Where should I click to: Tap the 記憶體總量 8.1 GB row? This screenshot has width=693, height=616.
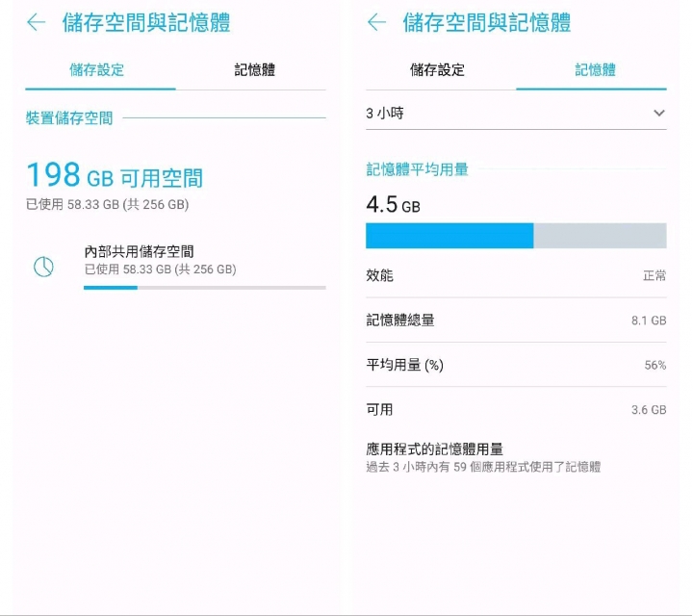(516, 321)
